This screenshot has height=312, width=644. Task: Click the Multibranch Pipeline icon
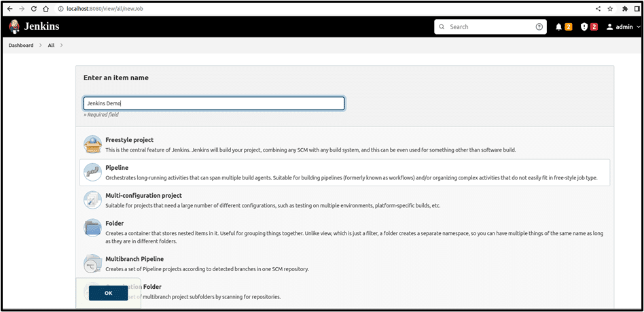coord(92,264)
